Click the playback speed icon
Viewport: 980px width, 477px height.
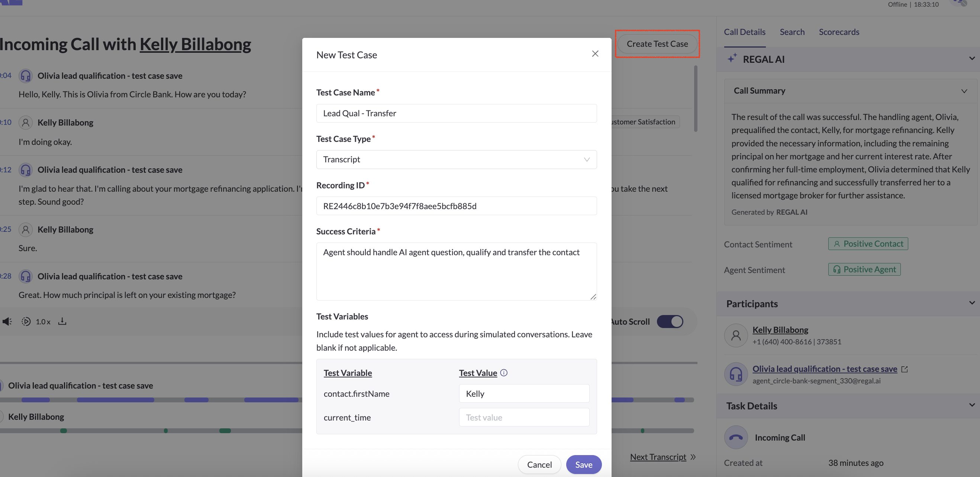(x=26, y=322)
